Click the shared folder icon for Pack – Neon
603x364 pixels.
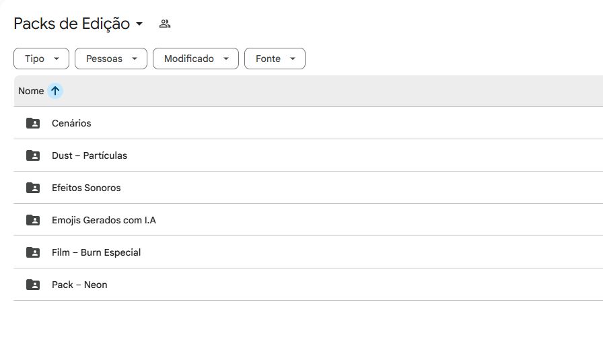coord(33,285)
